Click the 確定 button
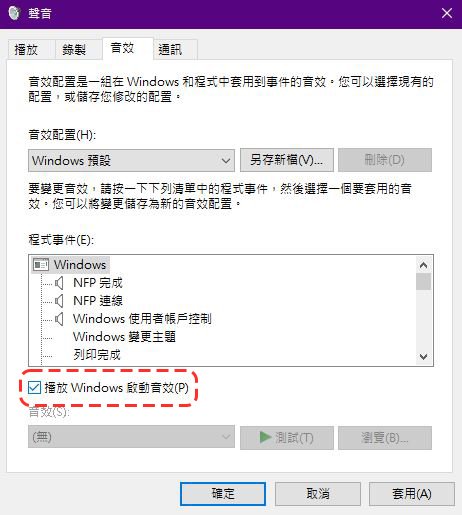 223,494
